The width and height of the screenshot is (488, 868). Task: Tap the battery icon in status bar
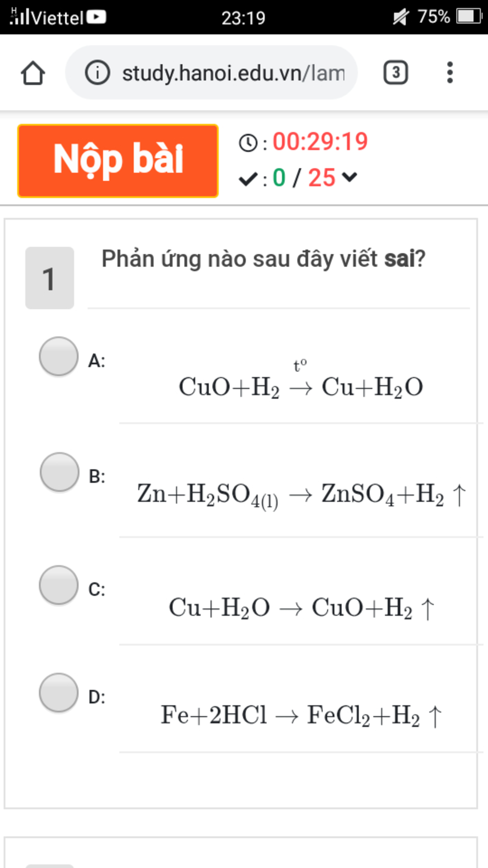click(x=469, y=17)
